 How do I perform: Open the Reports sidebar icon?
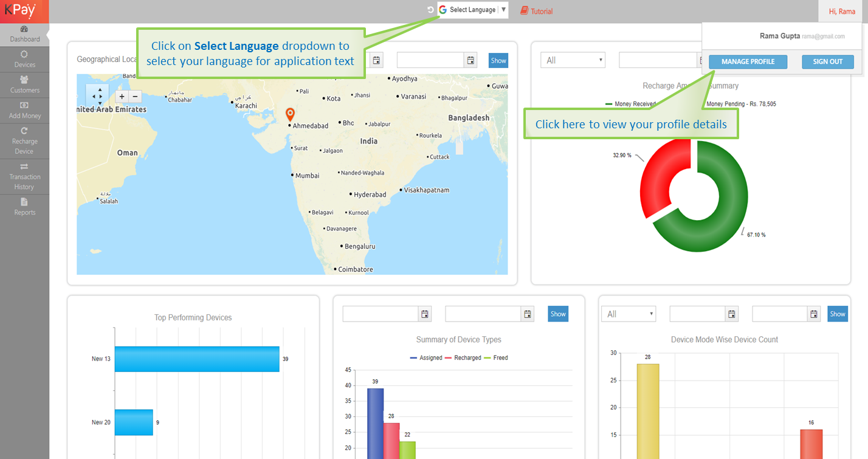[24, 206]
